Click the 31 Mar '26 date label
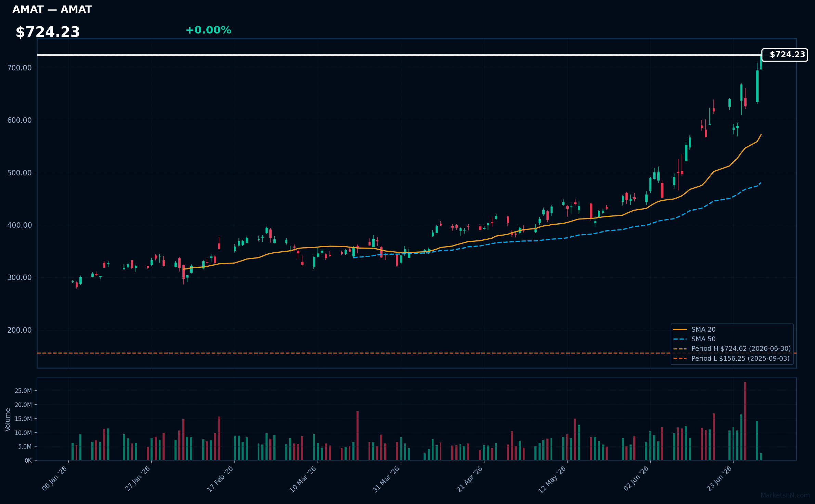 (387, 479)
